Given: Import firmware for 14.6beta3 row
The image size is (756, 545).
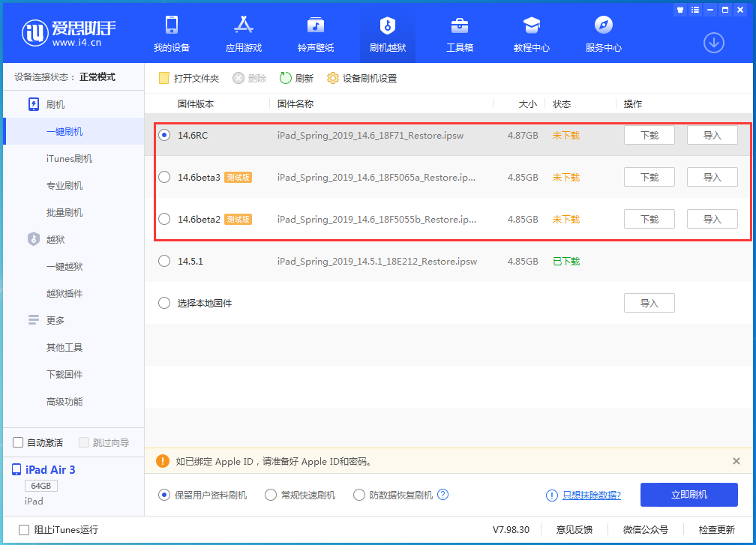Looking at the screenshot, I should click(x=712, y=178).
